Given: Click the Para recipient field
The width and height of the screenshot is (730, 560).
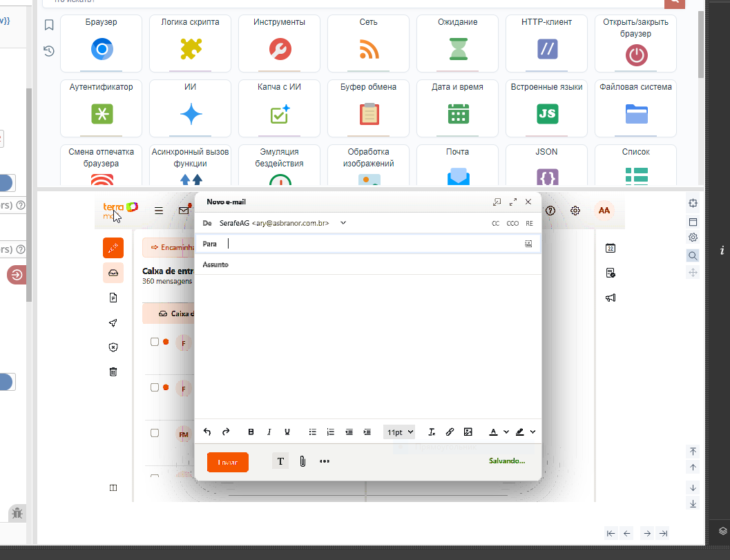Looking at the screenshot, I should [x=368, y=244].
